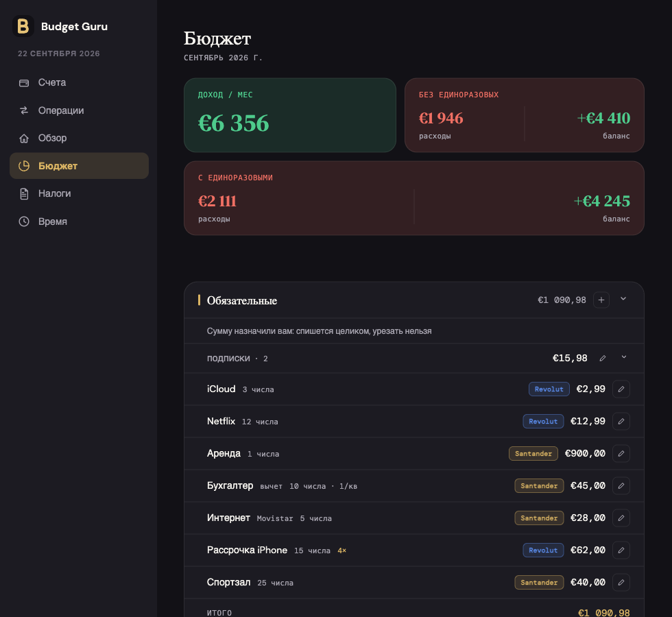
Task: Click the 22 сентября 2026 date label
Action: click(59, 53)
